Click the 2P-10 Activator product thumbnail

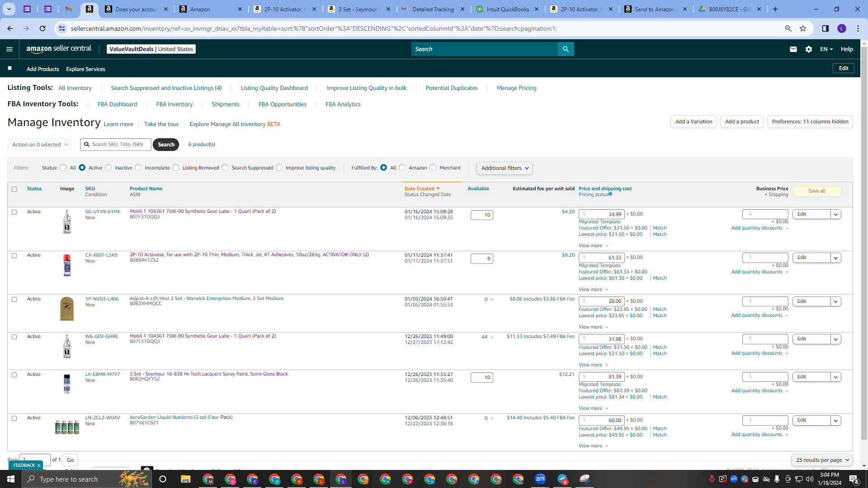(x=67, y=265)
